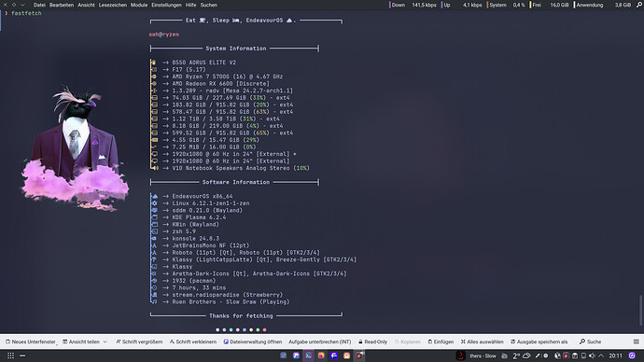The width and height of the screenshot is (644, 362).
Task: Open Neues Unterfenster dropdown
Action: [31, 341]
